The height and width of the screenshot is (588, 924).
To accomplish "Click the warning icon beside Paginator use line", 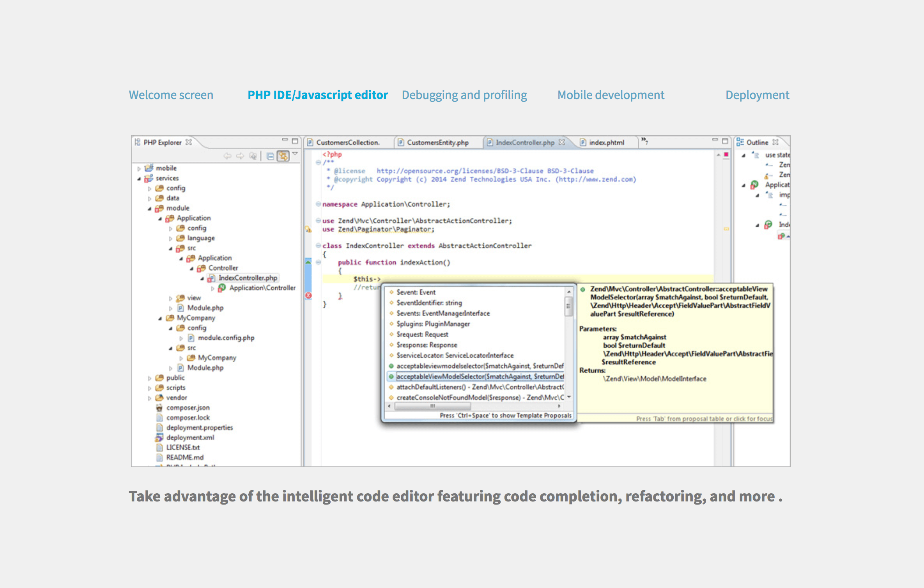I will click(308, 229).
